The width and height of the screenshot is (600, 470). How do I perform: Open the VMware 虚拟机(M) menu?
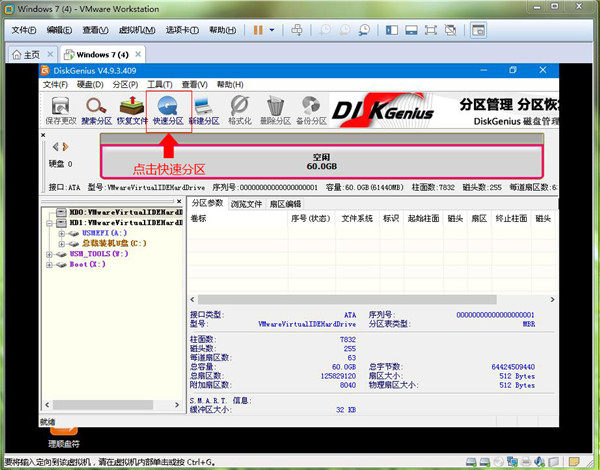click(137, 30)
